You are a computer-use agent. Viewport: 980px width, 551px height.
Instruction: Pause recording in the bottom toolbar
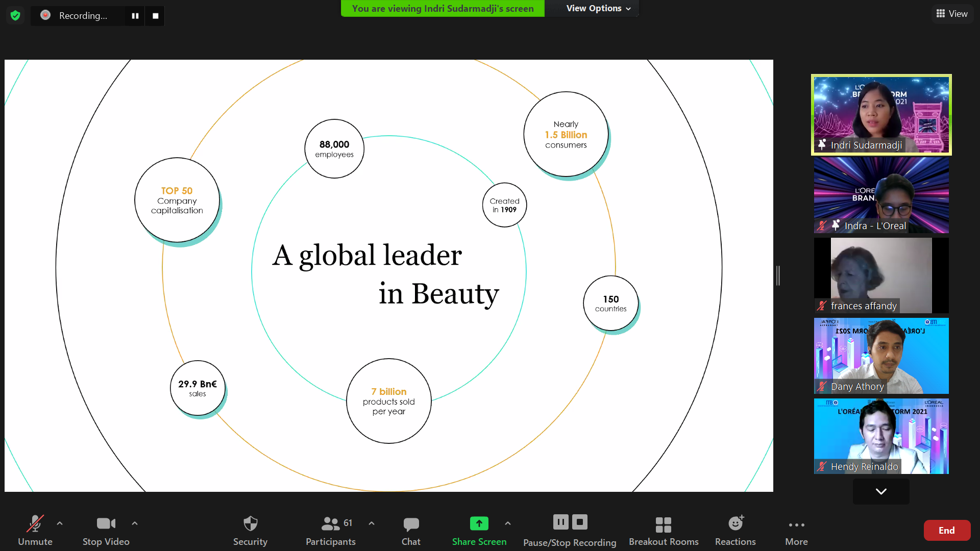click(560, 522)
